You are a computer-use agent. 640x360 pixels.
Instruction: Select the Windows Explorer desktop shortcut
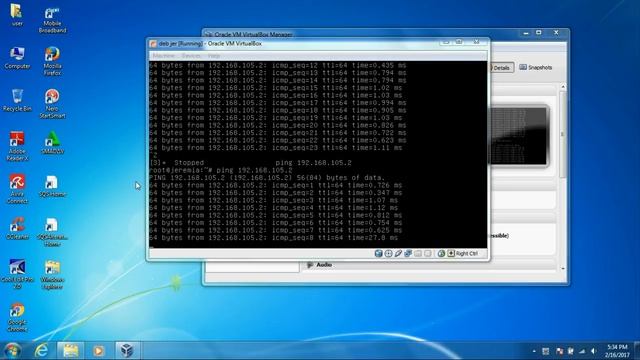pos(52,275)
